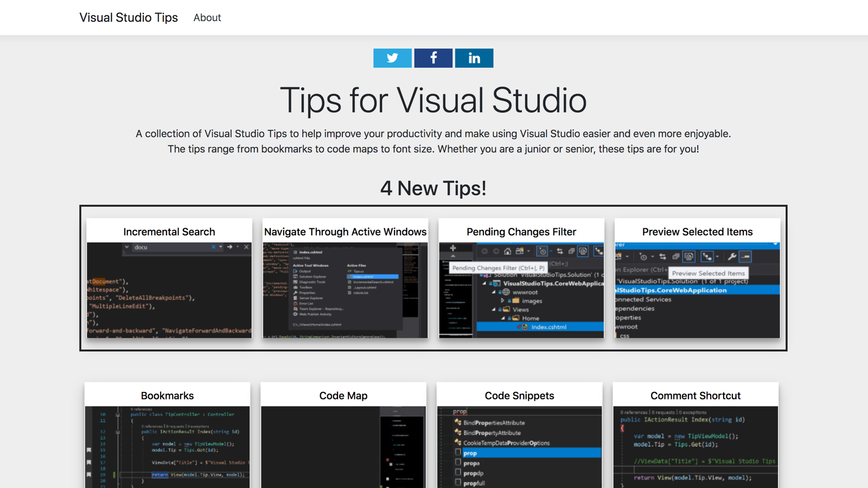Click the Visual Studio Tips home link
The height and width of the screenshot is (488, 868).
[128, 17]
